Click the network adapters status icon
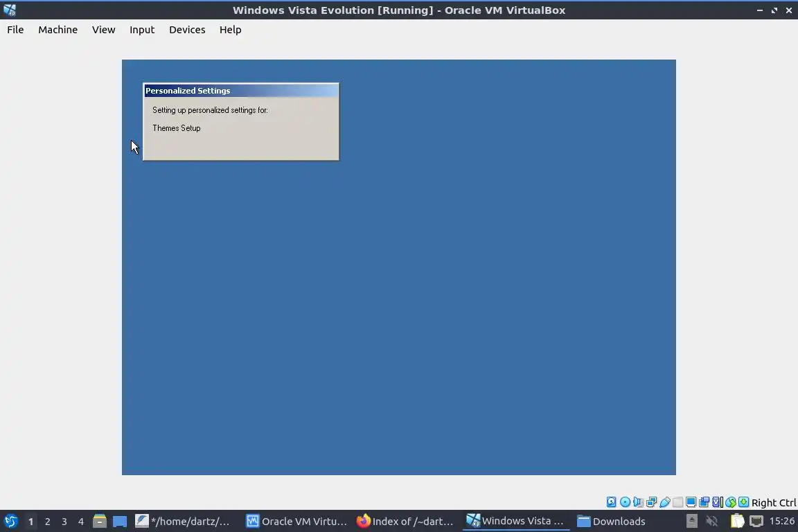798x532 pixels. point(651,502)
